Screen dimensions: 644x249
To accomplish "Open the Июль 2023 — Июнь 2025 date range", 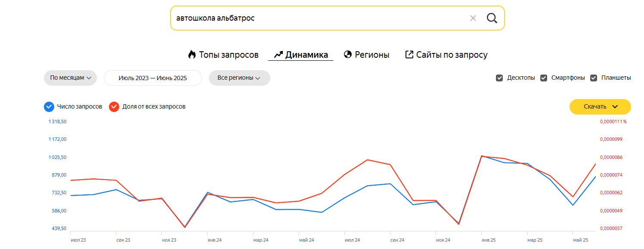I will (x=153, y=78).
